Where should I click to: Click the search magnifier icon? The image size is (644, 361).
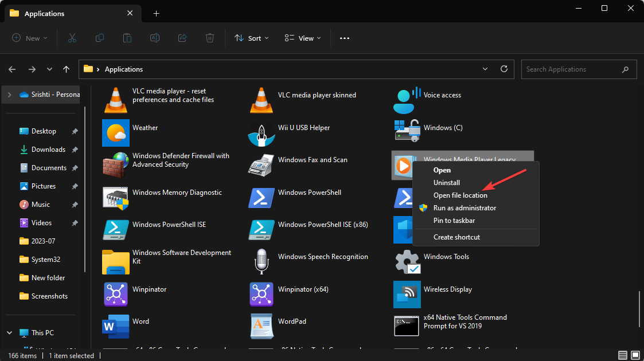click(x=625, y=69)
